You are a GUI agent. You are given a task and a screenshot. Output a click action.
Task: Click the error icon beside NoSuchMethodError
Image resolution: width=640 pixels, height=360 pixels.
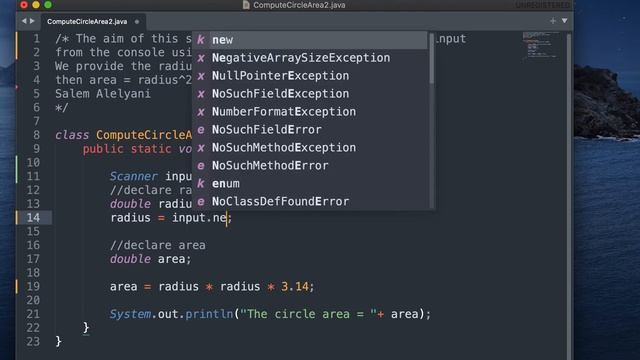tap(201, 166)
